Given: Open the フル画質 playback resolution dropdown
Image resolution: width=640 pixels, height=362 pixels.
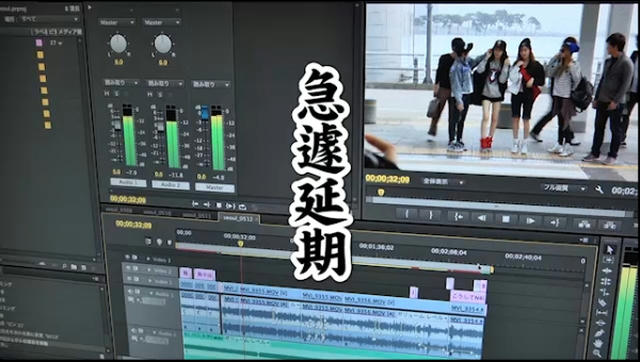Looking at the screenshot, I should tap(564, 188).
